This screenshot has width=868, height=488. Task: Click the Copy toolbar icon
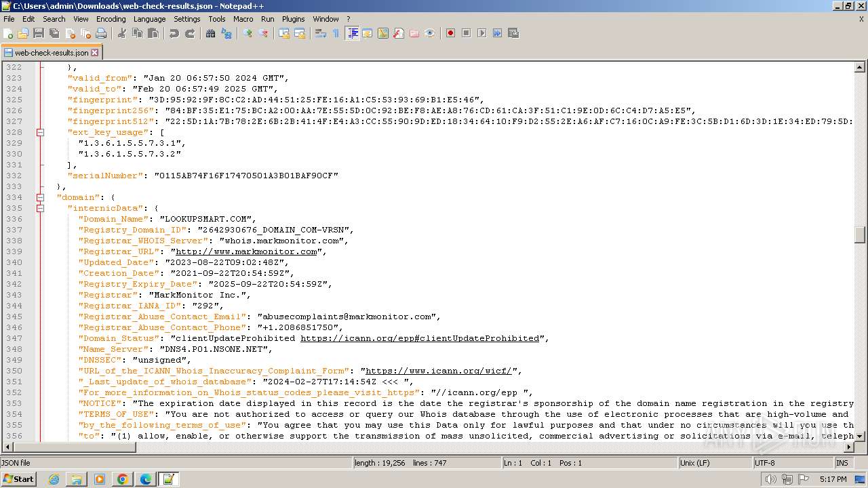[x=138, y=33]
